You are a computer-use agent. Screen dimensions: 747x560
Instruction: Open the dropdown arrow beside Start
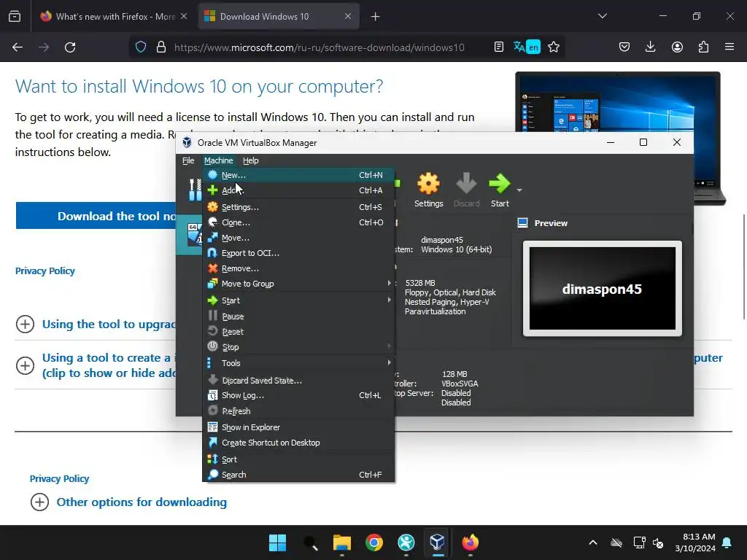(x=519, y=190)
